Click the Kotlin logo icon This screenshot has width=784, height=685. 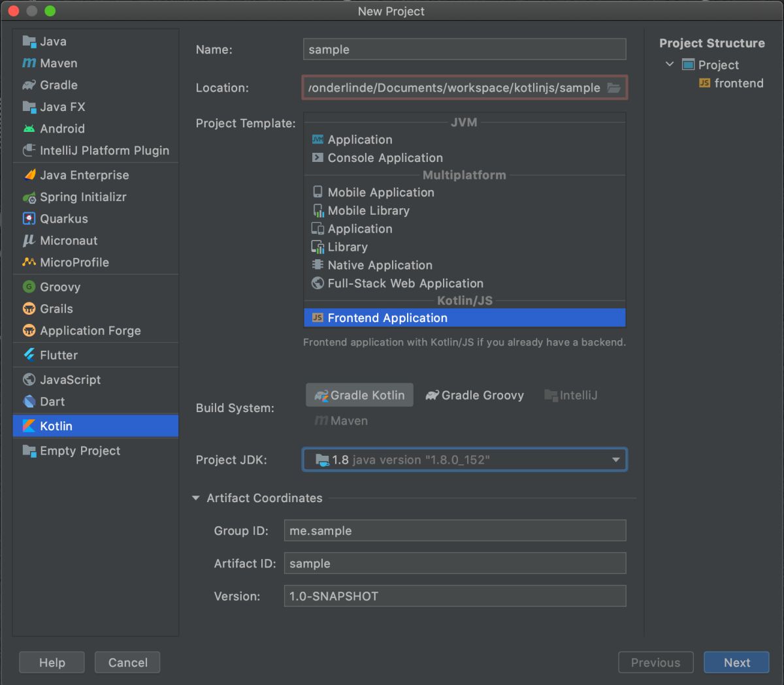tap(29, 426)
